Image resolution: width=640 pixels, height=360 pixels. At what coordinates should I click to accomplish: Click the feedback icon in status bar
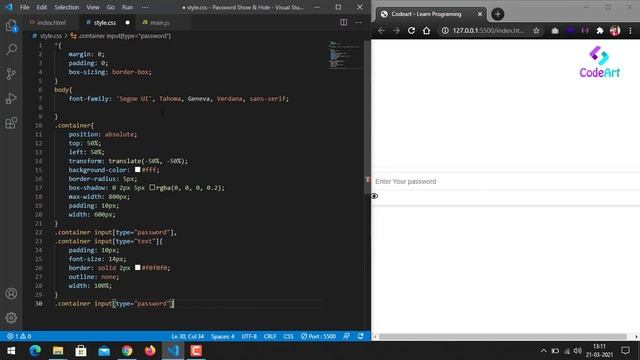[347, 336]
